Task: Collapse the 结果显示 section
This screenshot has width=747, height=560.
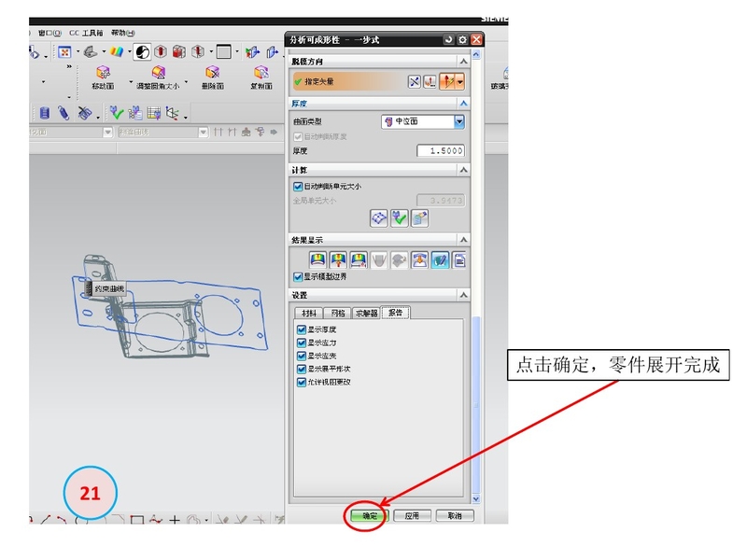Action: pos(463,240)
